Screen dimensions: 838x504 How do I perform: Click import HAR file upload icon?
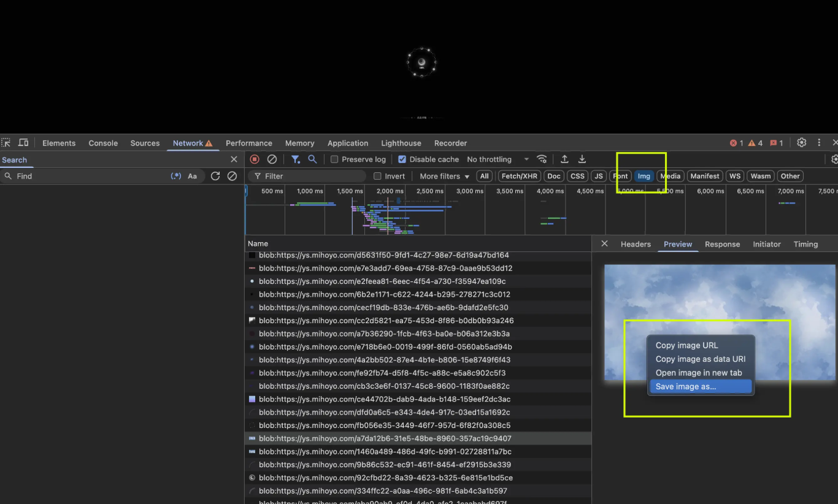pos(564,159)
